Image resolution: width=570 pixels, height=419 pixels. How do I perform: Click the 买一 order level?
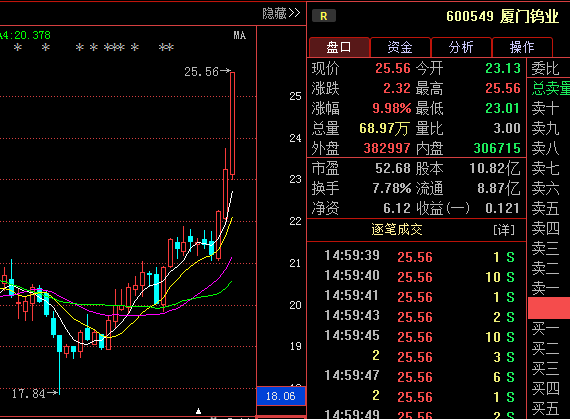[545, 329]
